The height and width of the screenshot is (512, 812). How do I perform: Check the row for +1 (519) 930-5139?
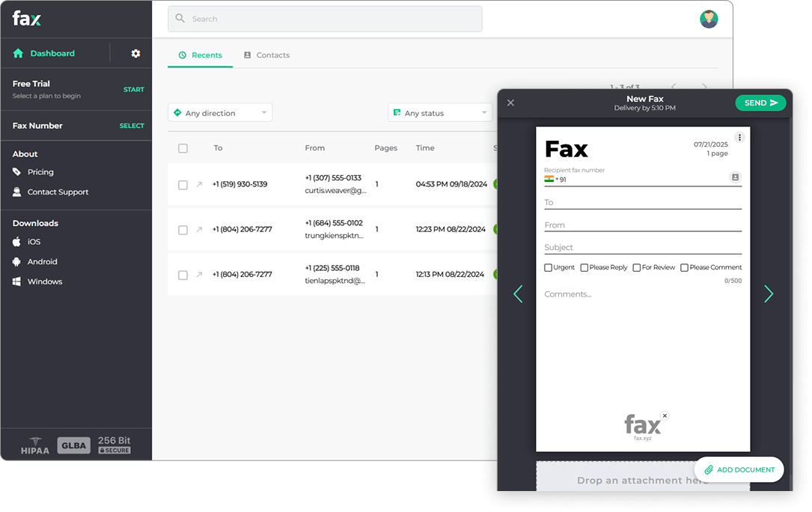tap(183, 184)
